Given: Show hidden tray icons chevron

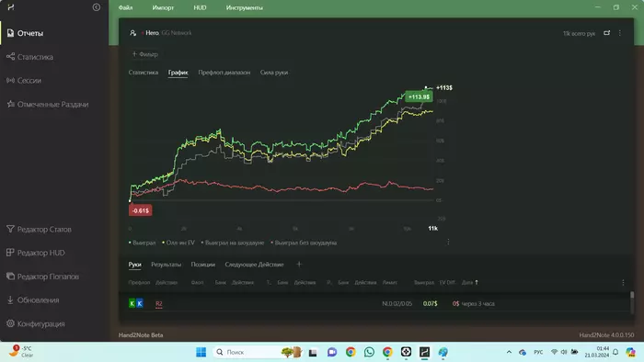Looking at the screenshot, I should tap(509, 352).
